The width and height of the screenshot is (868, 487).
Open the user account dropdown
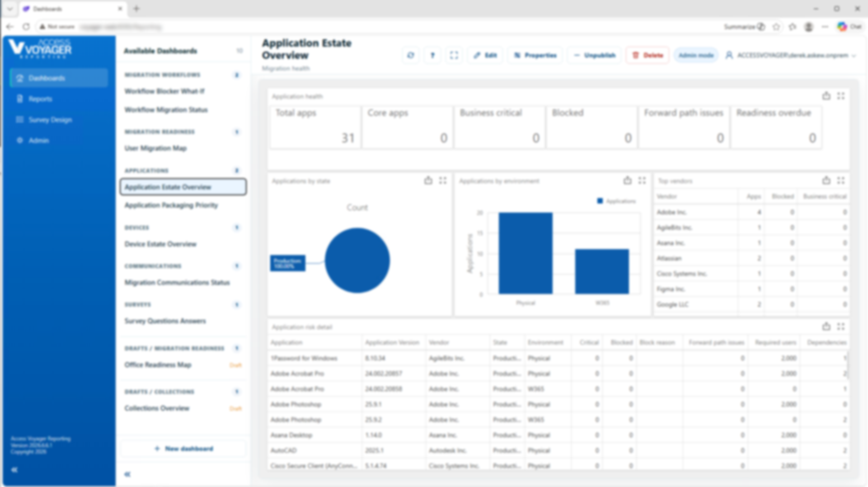tap(791, 55)
